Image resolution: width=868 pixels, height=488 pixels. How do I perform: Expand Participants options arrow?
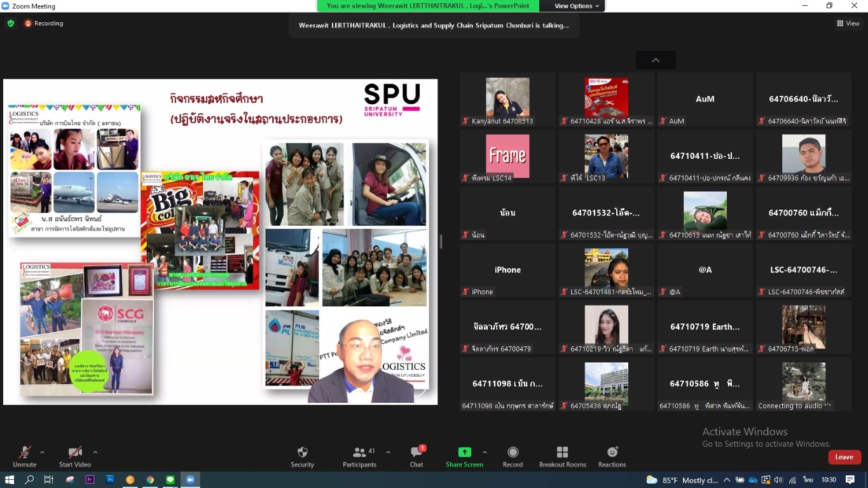point(388,452)
